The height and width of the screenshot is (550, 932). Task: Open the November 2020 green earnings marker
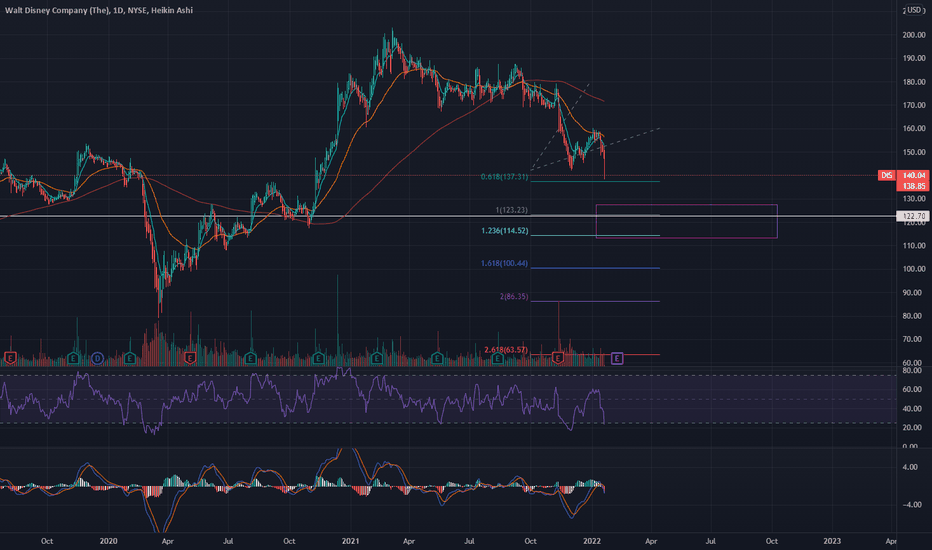tap(318, 358)
